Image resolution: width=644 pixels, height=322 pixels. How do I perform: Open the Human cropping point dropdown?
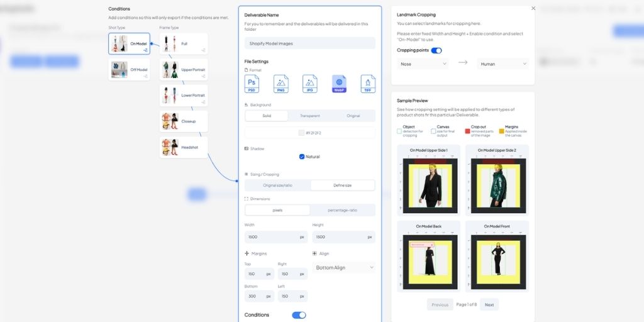(503, 64)
